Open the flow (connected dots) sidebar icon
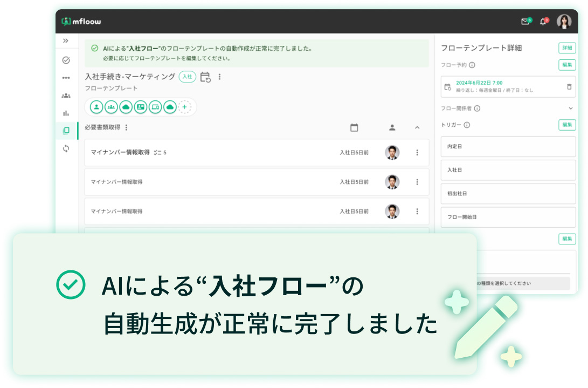The image size is (588, 388). point(66,78)
